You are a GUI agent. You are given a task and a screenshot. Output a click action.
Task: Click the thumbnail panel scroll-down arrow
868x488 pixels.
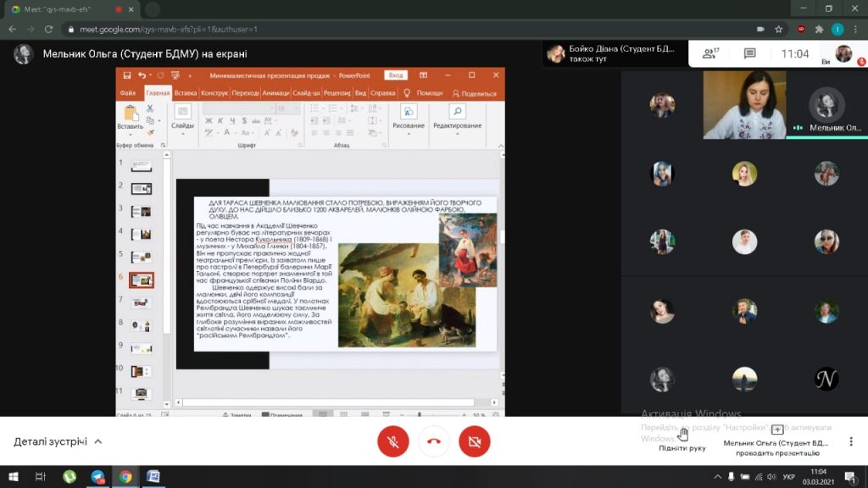pyautogui.click(x=167, y=404)
